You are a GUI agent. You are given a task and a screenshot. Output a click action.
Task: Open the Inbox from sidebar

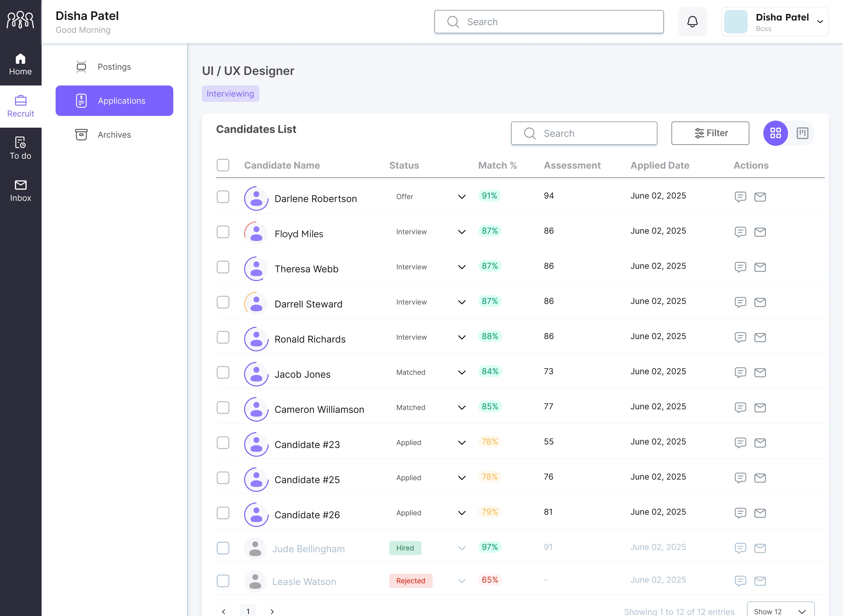pos(20,190)
